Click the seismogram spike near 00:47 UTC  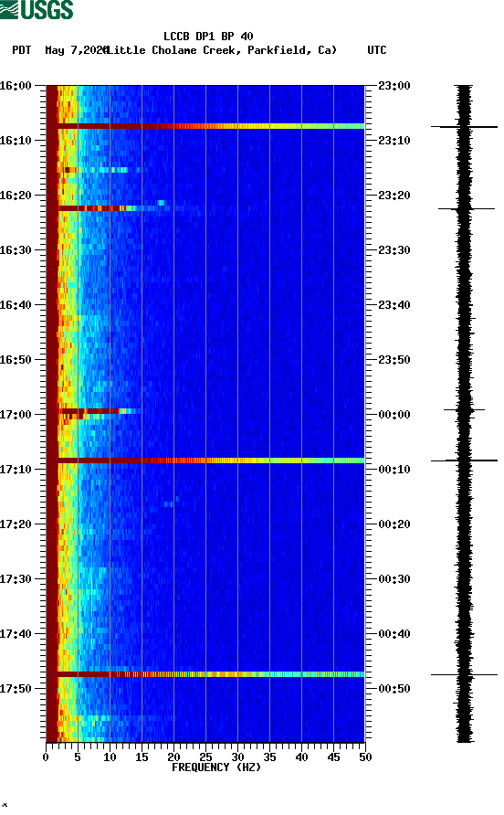tap(464, 674)
